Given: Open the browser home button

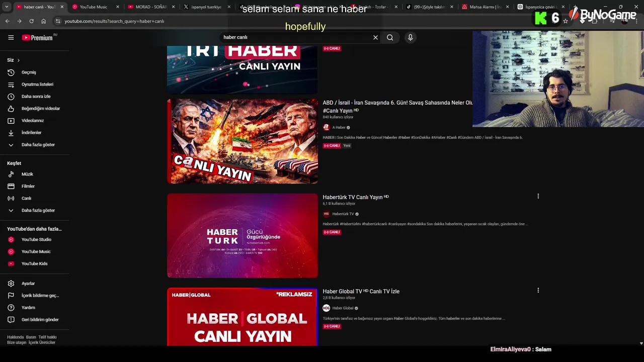Looking at the screenshot, I should coord(43,21).
